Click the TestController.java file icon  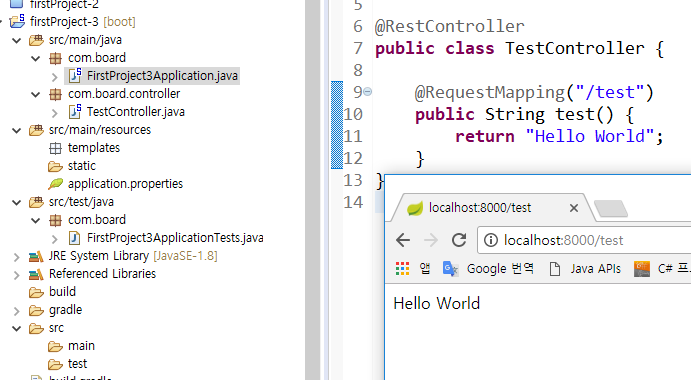click(x=74, y=112)
